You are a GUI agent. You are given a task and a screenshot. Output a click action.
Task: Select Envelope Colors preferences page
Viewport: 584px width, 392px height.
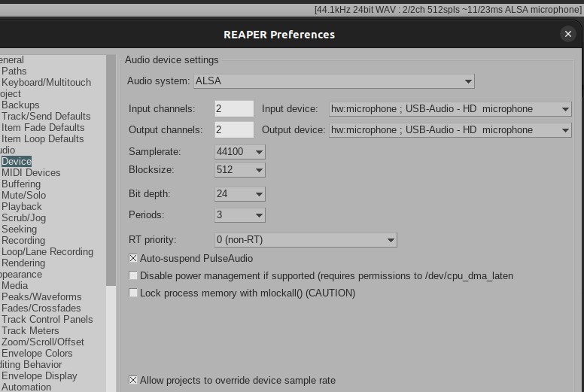[x=37, y=354]
